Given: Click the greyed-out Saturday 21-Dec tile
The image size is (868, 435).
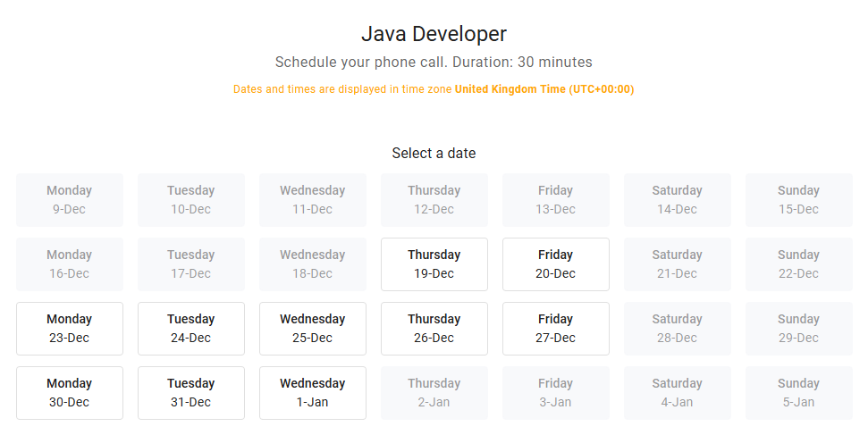Looking at the screenshot, I should 678,264.
